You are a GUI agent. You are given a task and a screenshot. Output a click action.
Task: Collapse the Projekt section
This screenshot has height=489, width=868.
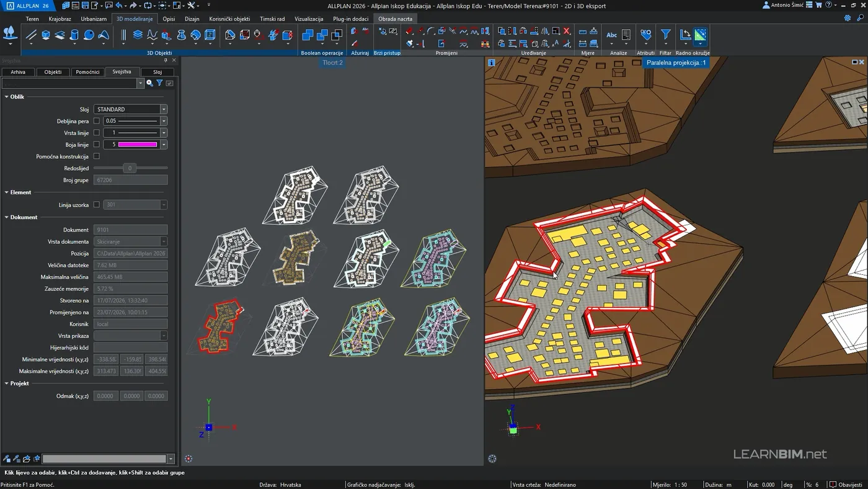[x=6, y=384]
